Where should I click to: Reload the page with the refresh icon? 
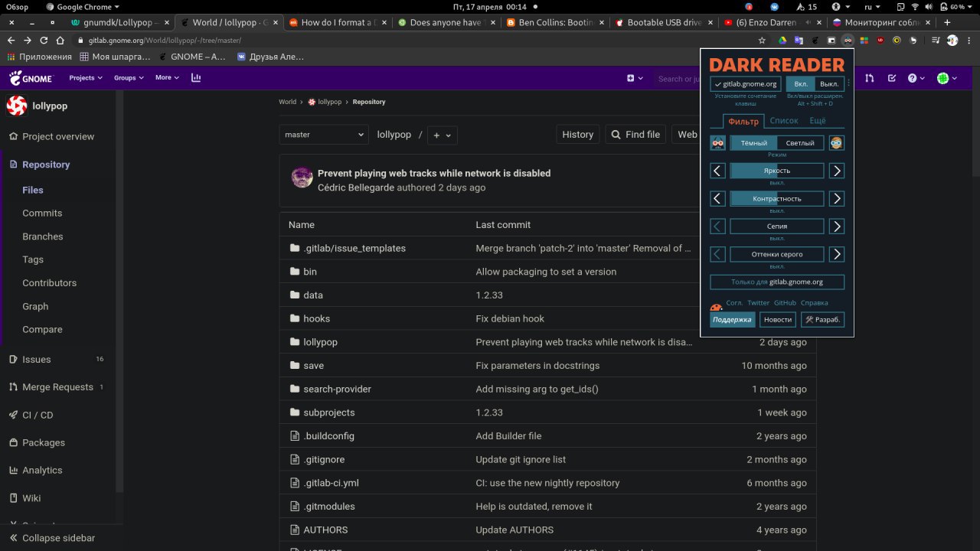[x=44, y=40]
